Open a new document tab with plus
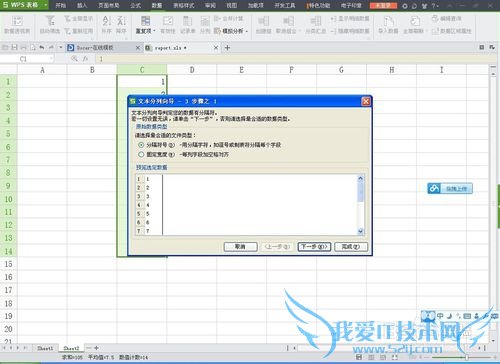500x364 pixels. pyautogui.click(x=227, y=48)
